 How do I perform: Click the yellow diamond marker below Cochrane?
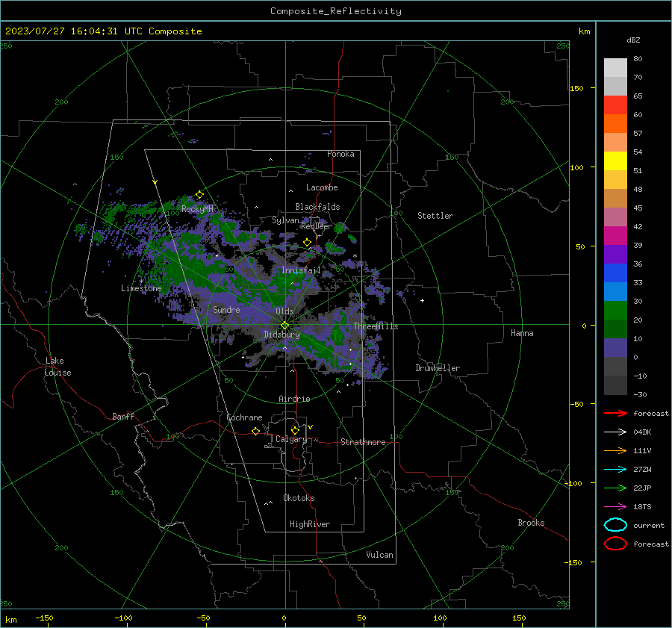click(x=255, y=431)
